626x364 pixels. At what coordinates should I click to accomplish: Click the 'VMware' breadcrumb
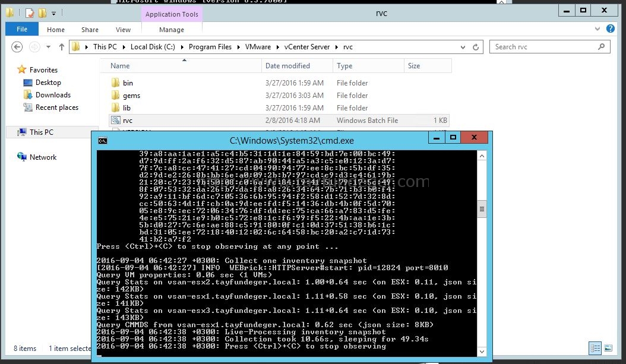pos(258,47)
